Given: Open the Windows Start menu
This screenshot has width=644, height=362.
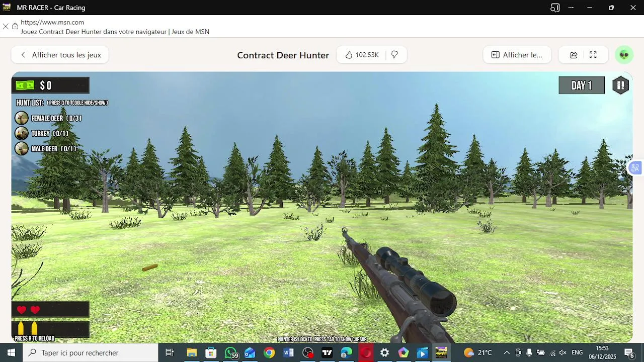Looking at the screenshot, I should [x=11, y=353].
